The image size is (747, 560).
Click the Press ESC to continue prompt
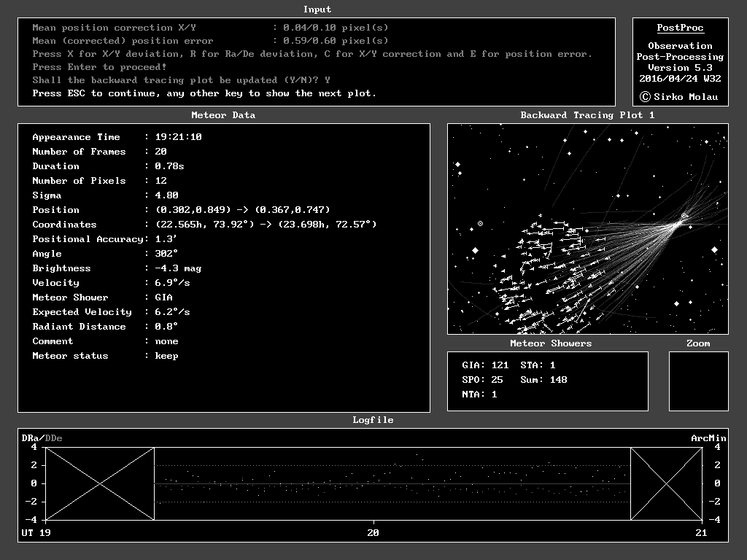point(204,93)
